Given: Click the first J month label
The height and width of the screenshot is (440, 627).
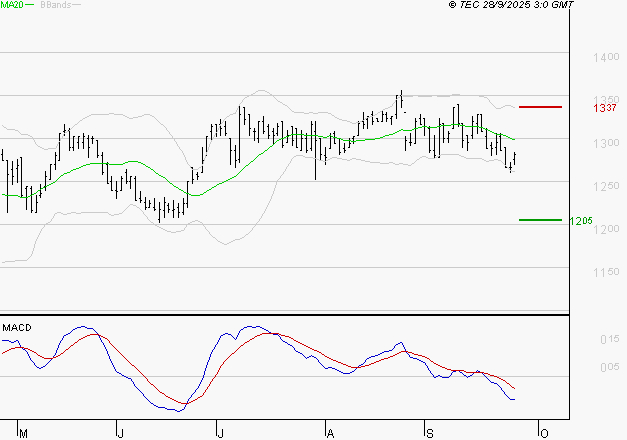Looking at the screenshot, I should click(x=120, y=434).
